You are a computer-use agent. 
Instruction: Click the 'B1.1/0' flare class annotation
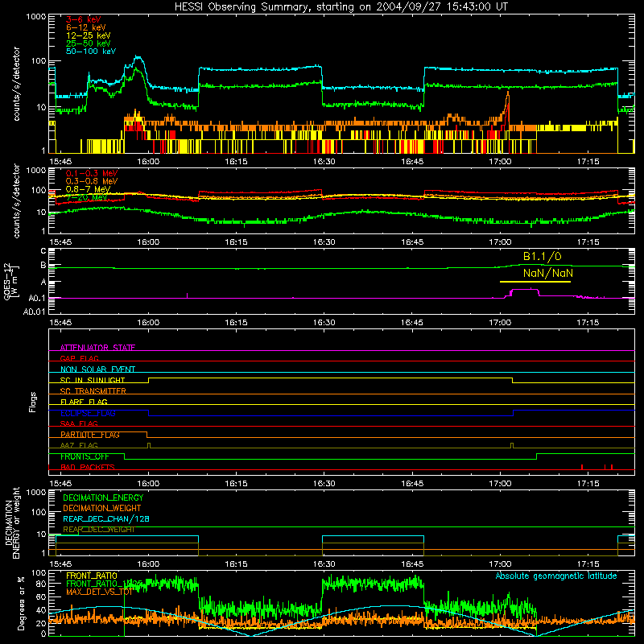click(542, 256)
